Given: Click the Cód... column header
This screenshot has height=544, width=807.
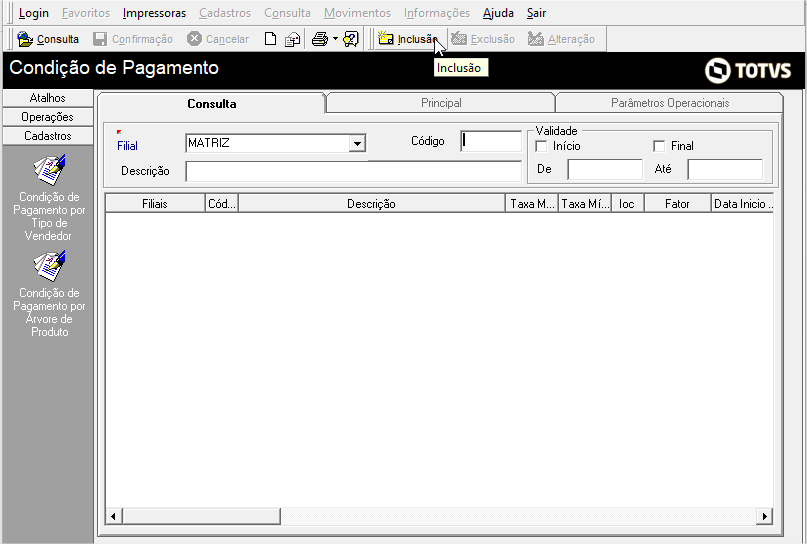Looking at the screenshot, I should (x=222, y=204).
